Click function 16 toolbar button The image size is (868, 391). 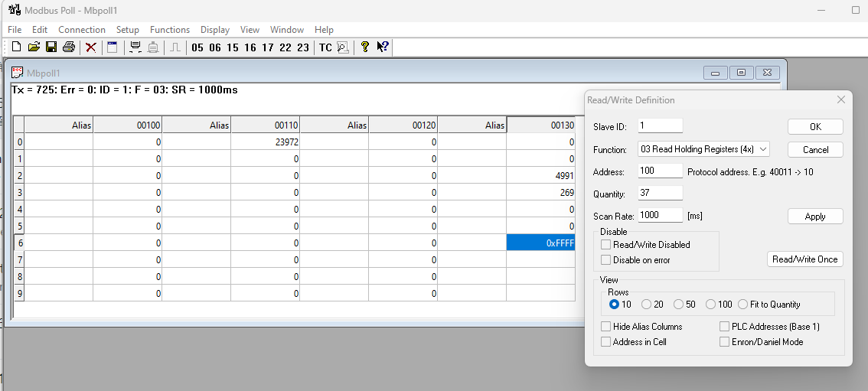(x=250, y=47)
